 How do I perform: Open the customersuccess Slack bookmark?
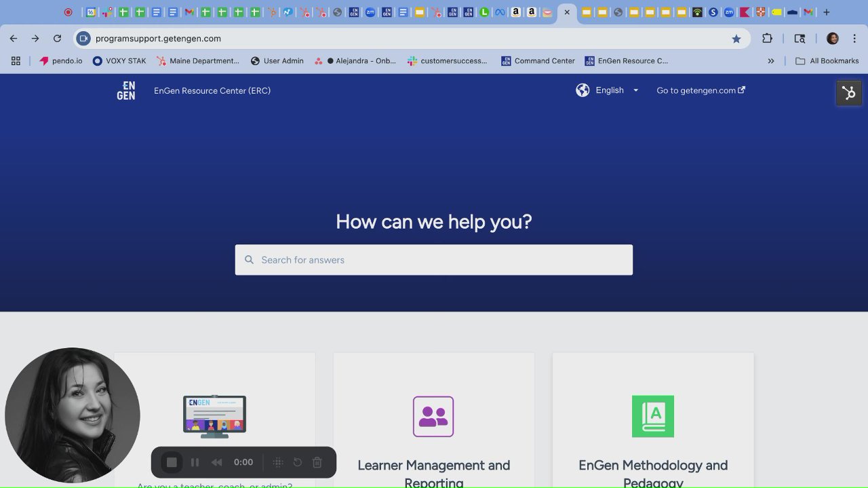coord(448,60)
